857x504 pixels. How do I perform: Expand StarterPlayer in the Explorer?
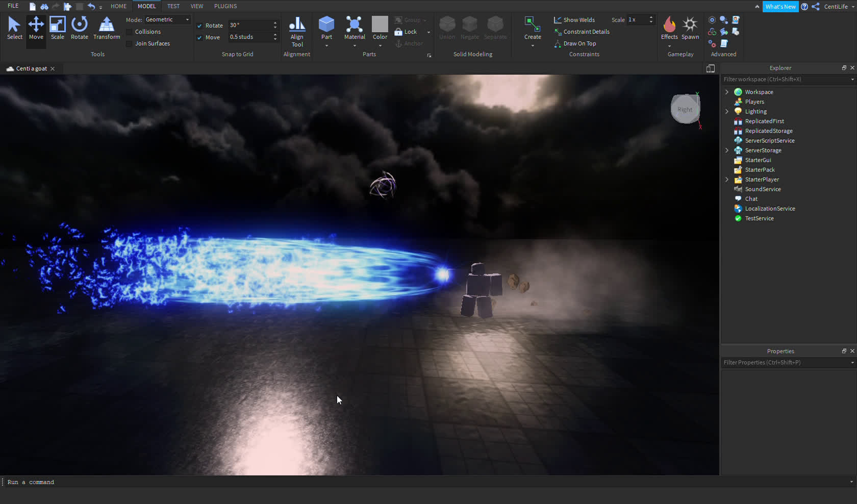pos(726,179)
